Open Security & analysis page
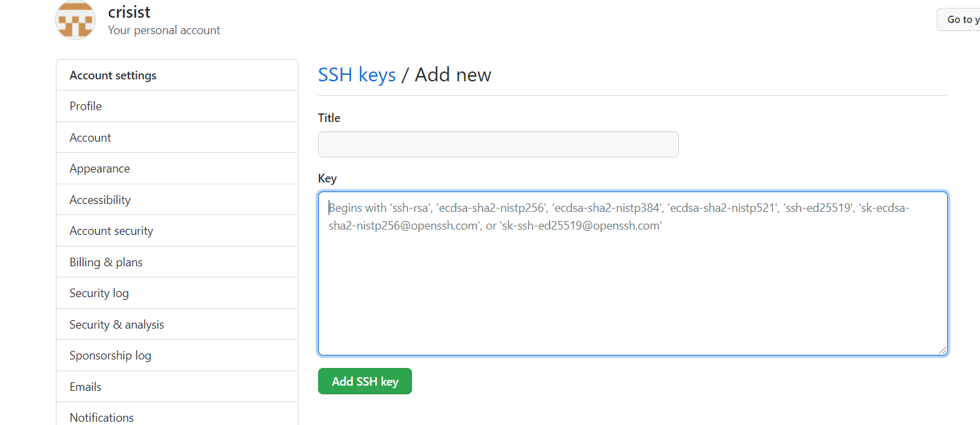980x425 pixels. coord(117,325)
